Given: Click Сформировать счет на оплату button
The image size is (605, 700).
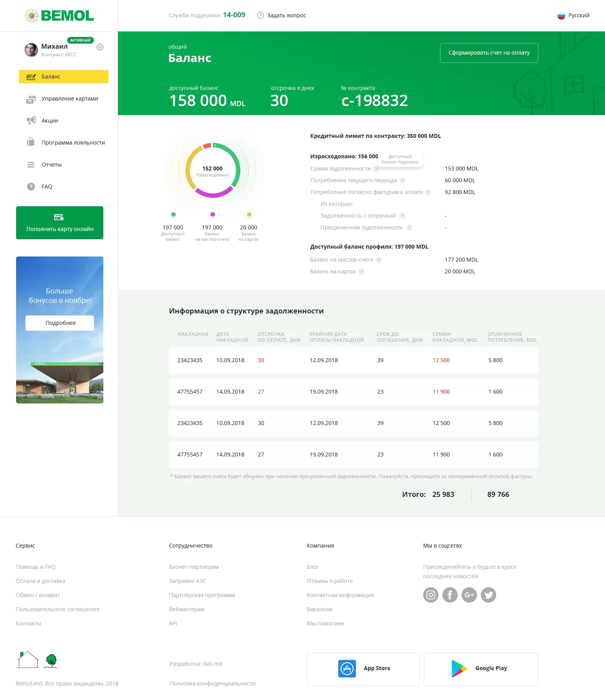Looking at the screenshot, I should (489, 53).
